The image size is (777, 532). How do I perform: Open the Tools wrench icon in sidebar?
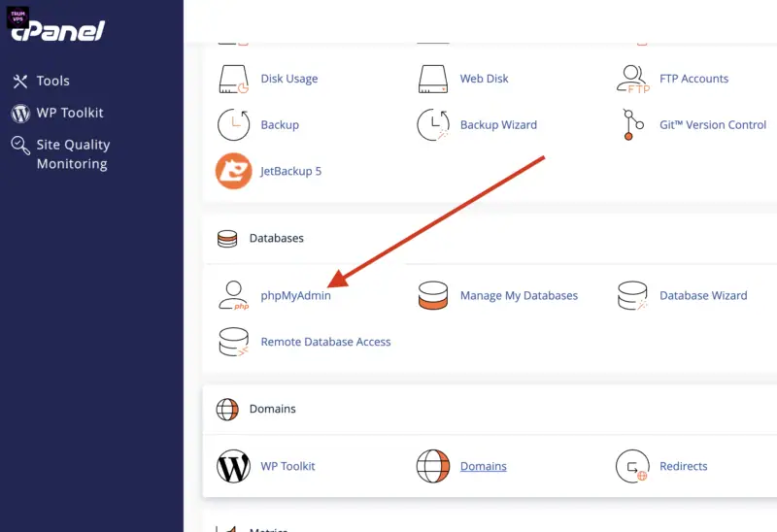point(20,82)
